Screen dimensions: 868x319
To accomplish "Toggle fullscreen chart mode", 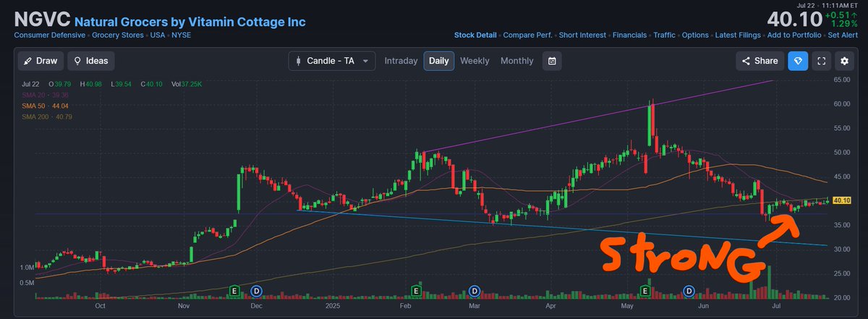I will pyautogui.click(x=821, y=61).
